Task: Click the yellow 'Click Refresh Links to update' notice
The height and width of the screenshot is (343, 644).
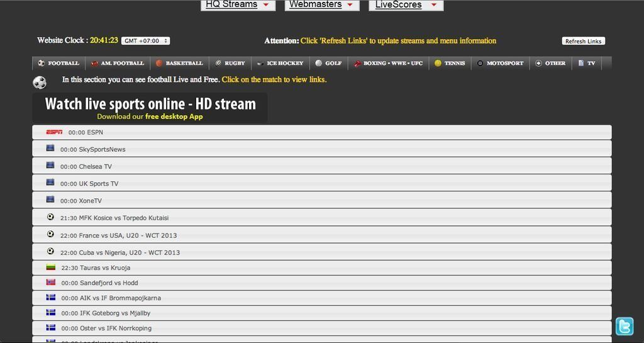Action: 398,41
